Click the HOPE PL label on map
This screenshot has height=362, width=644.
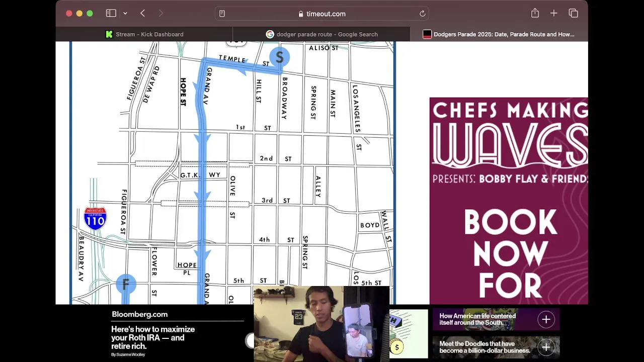coord(187,268)
